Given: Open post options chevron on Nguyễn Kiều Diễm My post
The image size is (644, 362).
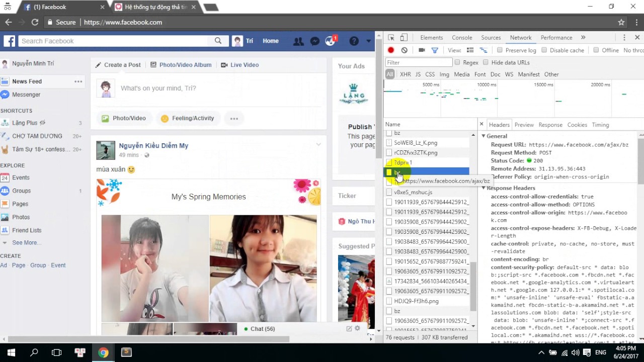Looking at the screenshot, I should (x=318, y=145).
